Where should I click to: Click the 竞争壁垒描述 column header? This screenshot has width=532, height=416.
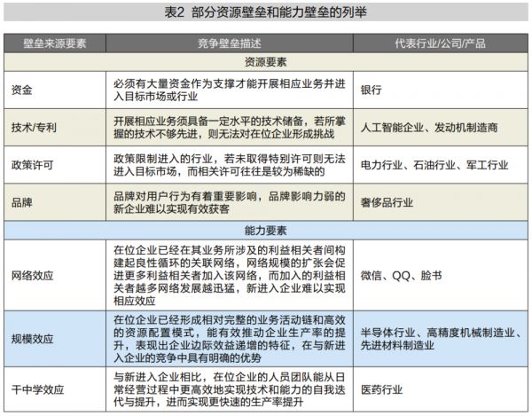coord(231,43)
